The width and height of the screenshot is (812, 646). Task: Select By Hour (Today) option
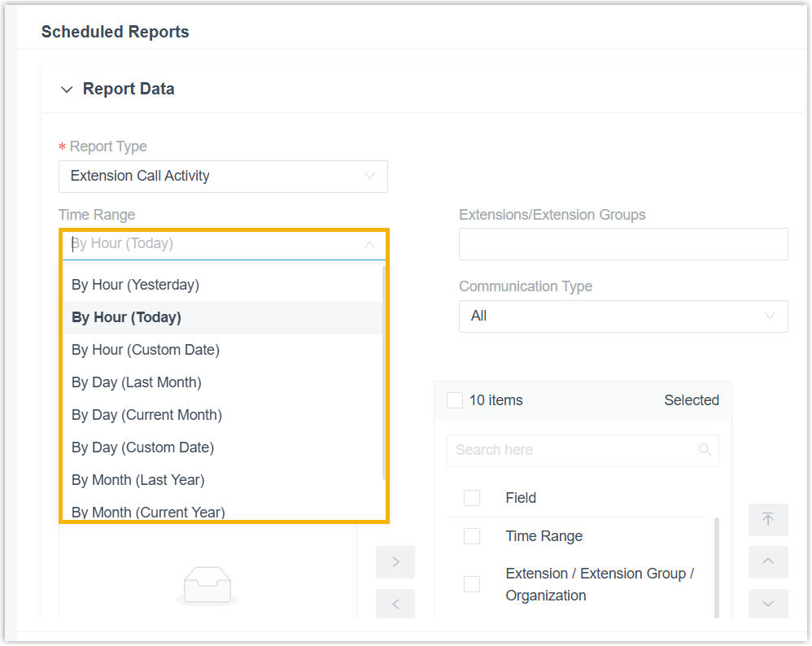[x=223, y=317]
